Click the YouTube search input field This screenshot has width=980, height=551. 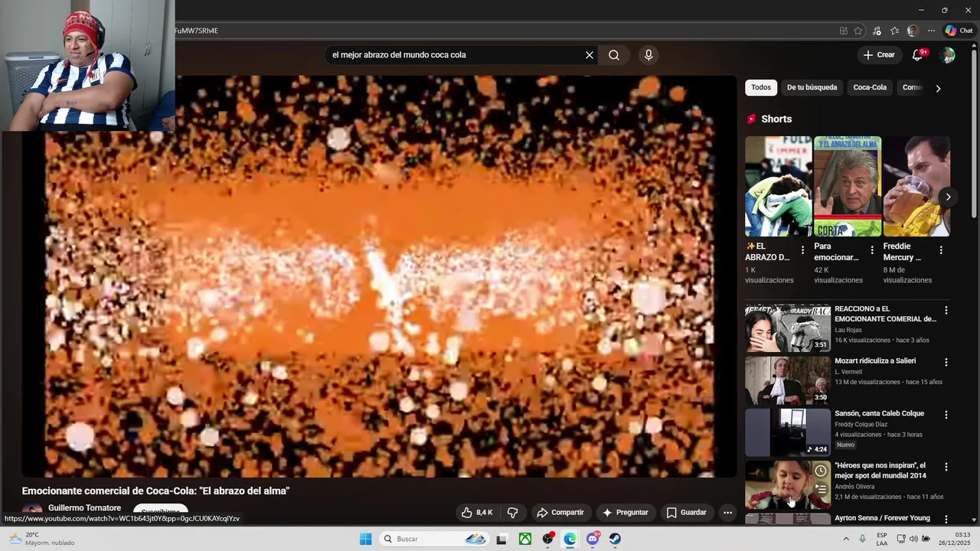pyautogui.click(x=455, y=55)
